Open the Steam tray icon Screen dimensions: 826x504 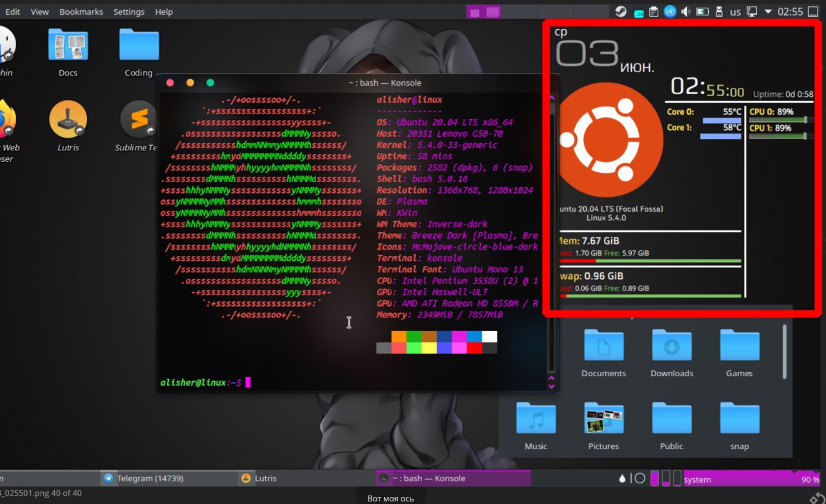pyautogui.click(x=620, y=12)
